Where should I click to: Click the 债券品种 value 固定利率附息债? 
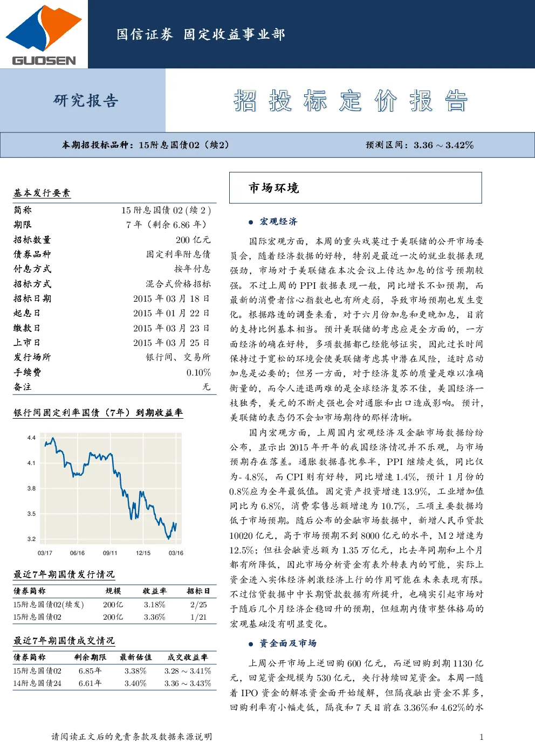(x=179, y=254)
